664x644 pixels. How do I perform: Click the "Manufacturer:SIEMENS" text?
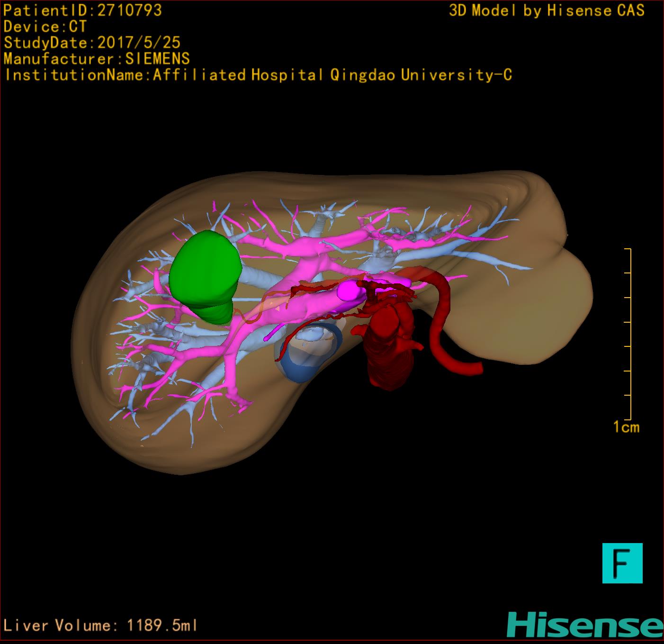click(97, 59)
